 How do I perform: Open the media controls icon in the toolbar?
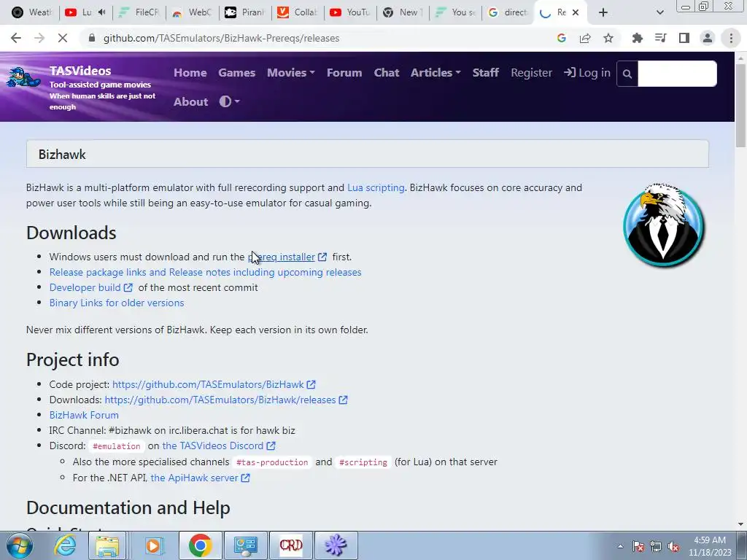click(x=661, y=38)
